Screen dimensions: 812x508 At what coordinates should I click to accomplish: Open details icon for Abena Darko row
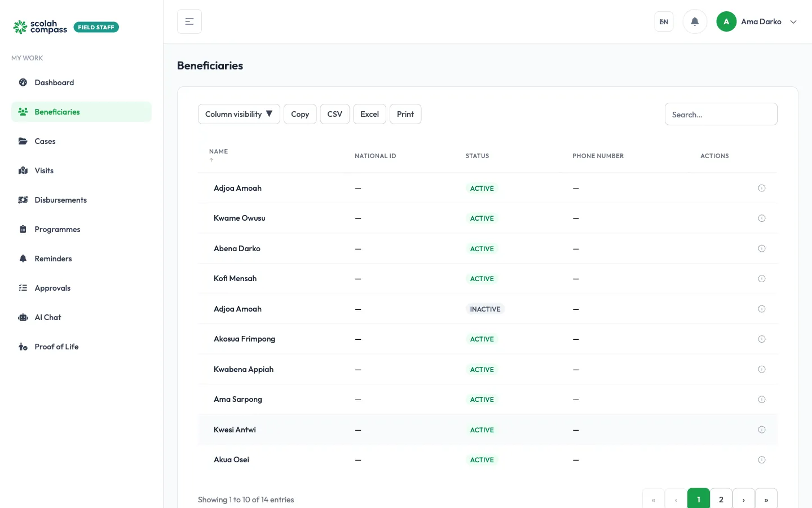[x=762, y=248]
